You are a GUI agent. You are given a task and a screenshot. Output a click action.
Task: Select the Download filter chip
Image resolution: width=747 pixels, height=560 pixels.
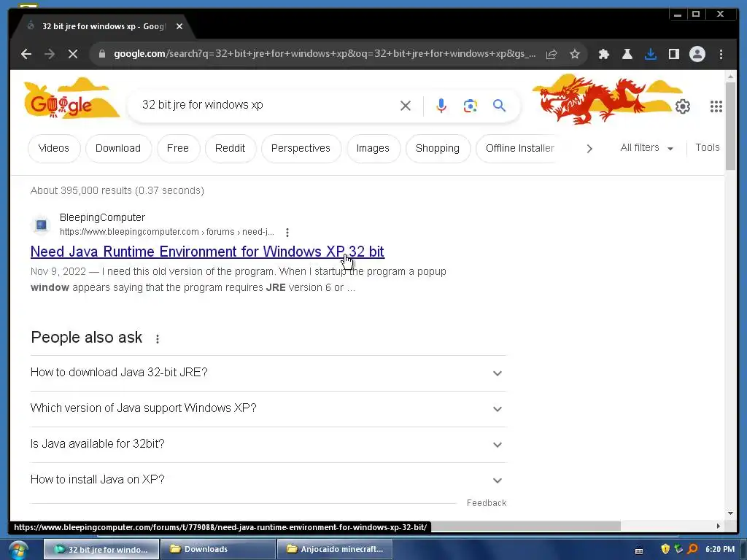pyautogui.click(x=118, y=149)
